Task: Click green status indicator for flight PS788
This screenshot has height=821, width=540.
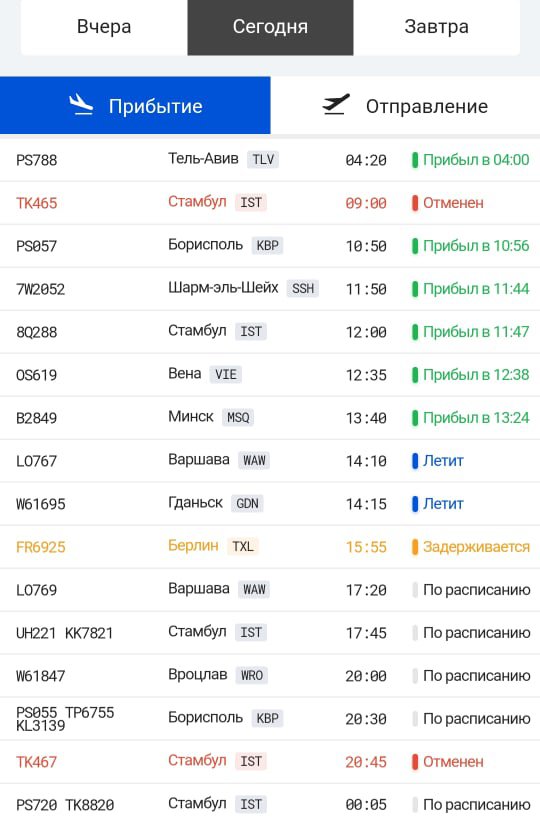Action: point(415,160)
